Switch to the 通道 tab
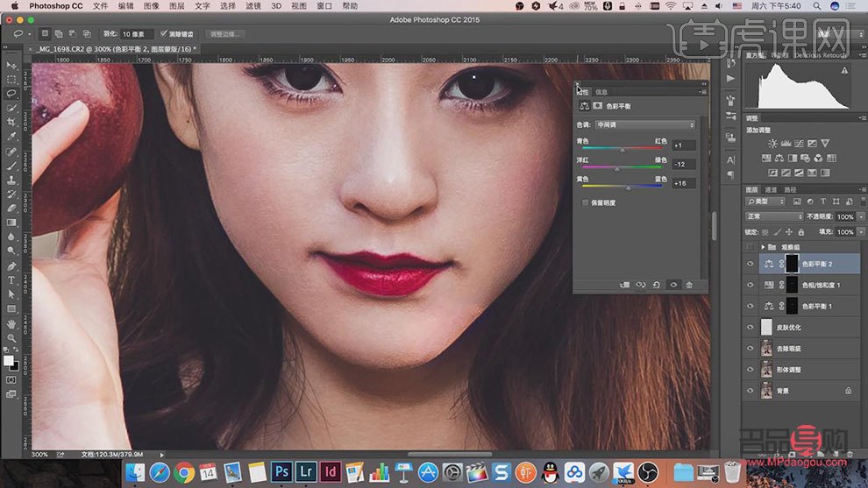 [772, 189]
